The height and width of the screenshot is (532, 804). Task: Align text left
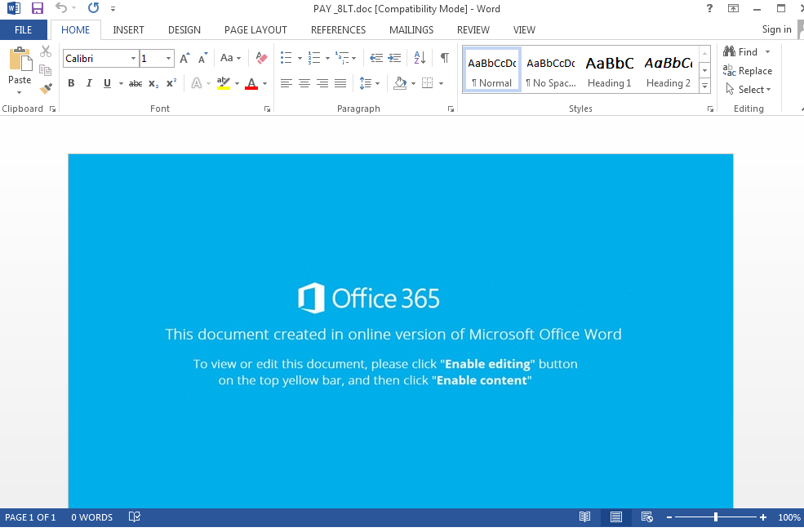(287, 83)
